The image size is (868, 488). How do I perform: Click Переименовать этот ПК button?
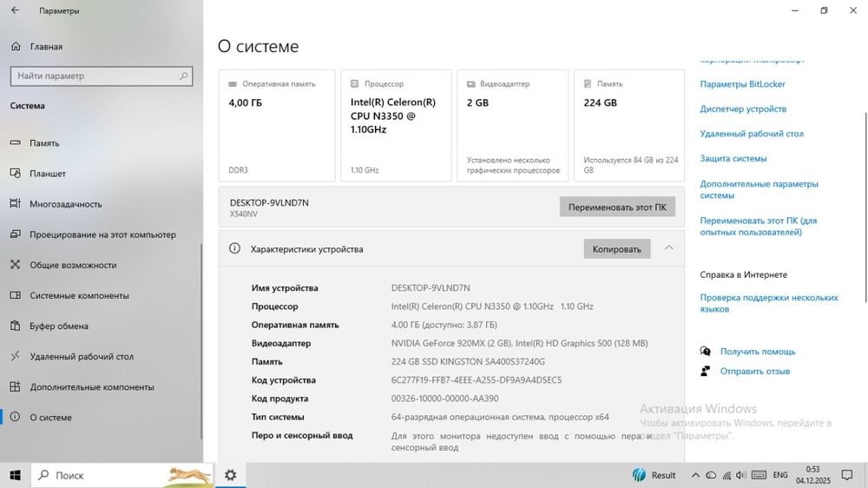617,207
